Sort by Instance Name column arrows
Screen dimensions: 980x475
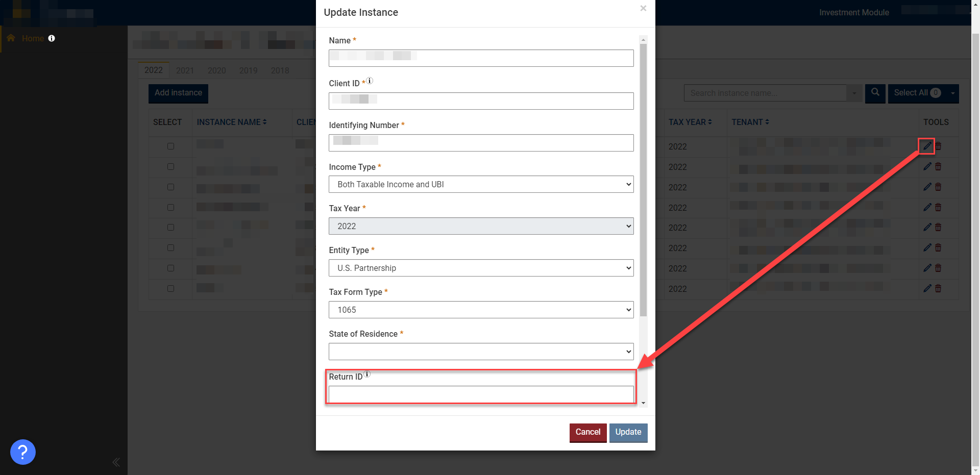pos(263,122)
